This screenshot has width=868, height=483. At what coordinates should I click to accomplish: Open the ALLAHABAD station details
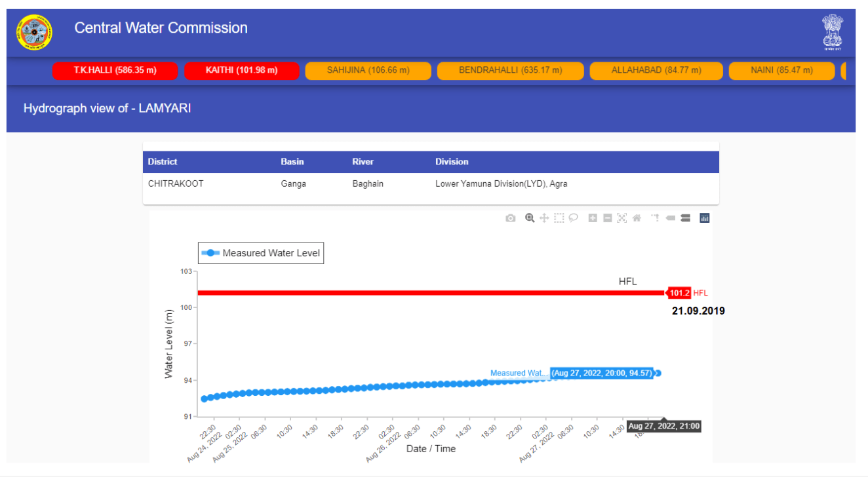(656, 70)
